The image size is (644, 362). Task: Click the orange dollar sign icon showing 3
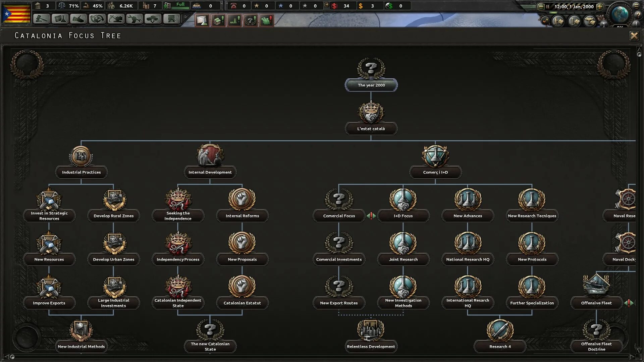pyautogui.click(x=361, y=6)
